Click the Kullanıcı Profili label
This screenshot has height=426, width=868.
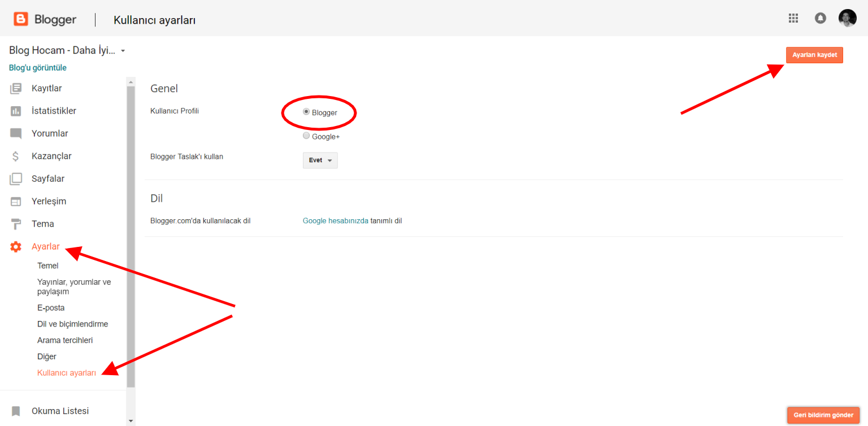tap(175, 111)
